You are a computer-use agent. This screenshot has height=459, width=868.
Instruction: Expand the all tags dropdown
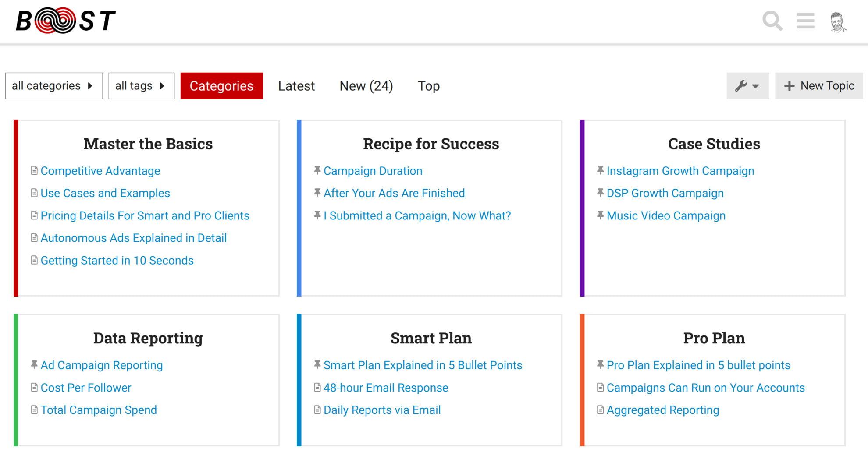tap(141, 85)
